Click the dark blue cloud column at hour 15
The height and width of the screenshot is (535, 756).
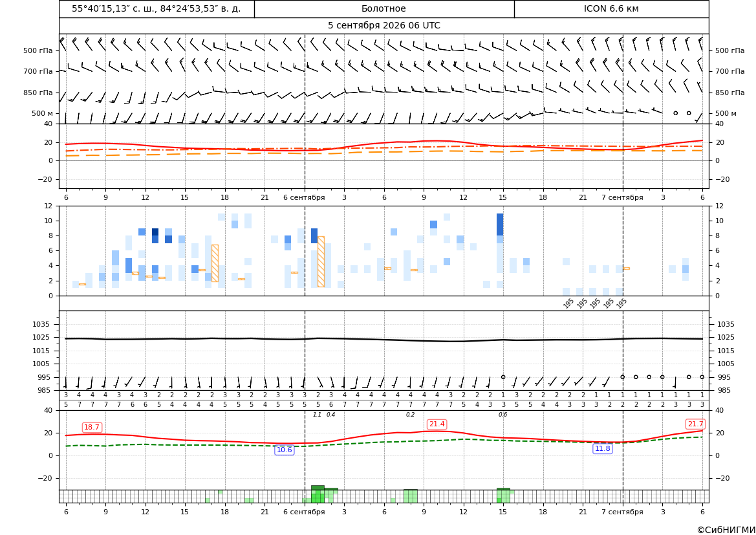pos(500,225)
